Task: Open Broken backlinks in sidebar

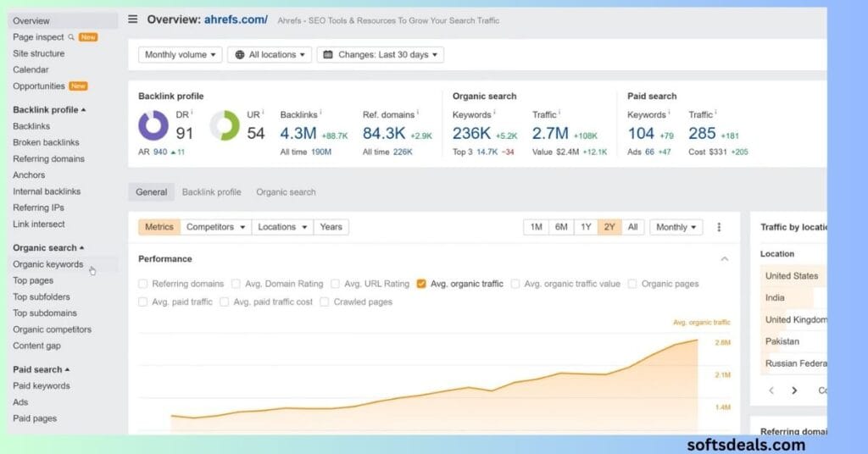Action: pyautogui.click(x=46, y=142)
